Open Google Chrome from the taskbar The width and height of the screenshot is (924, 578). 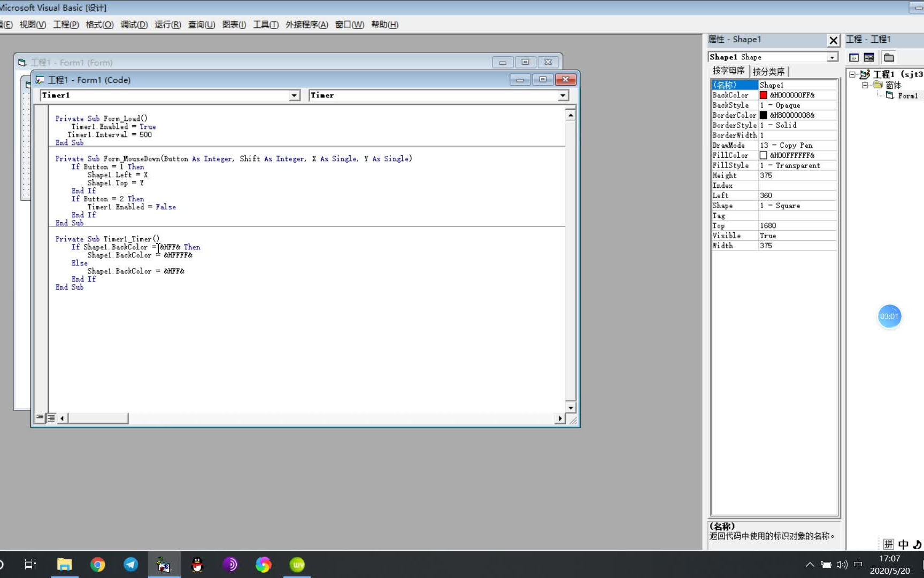tap(97, 564)
